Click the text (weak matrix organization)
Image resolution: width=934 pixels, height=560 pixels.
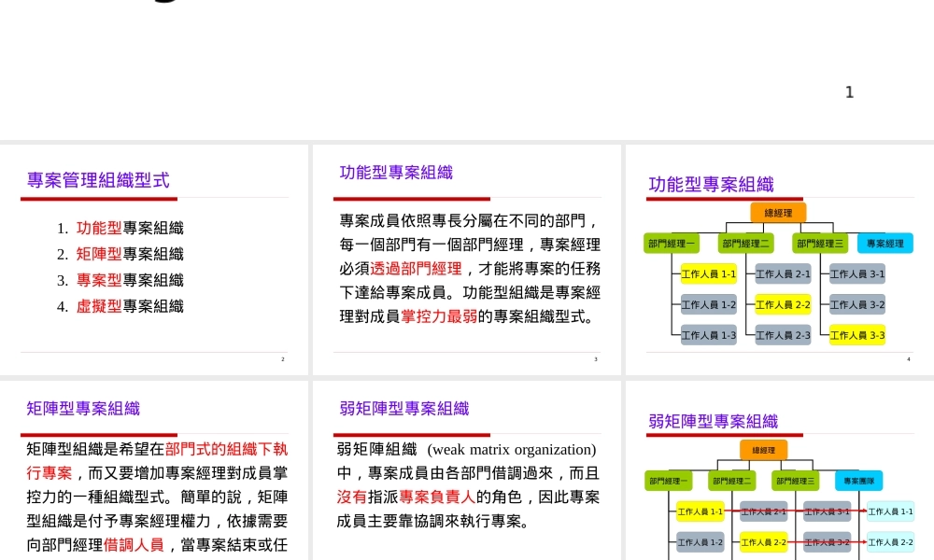click(512, 449)
